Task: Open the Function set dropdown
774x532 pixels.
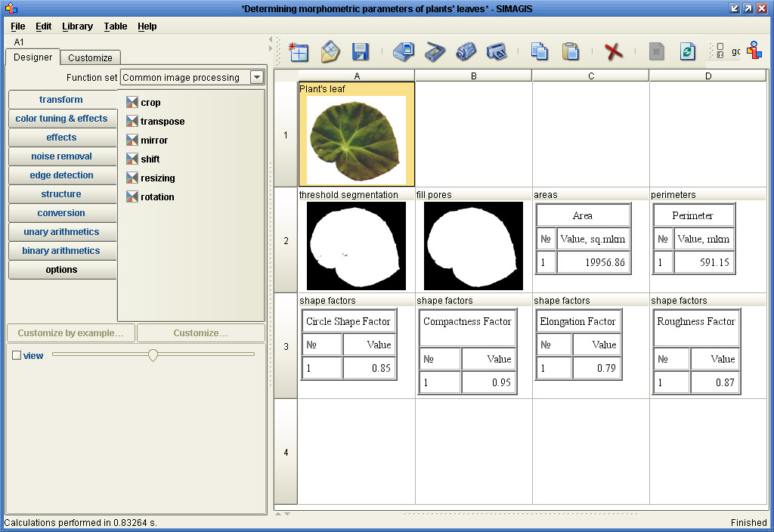Action: coord(257,77)
